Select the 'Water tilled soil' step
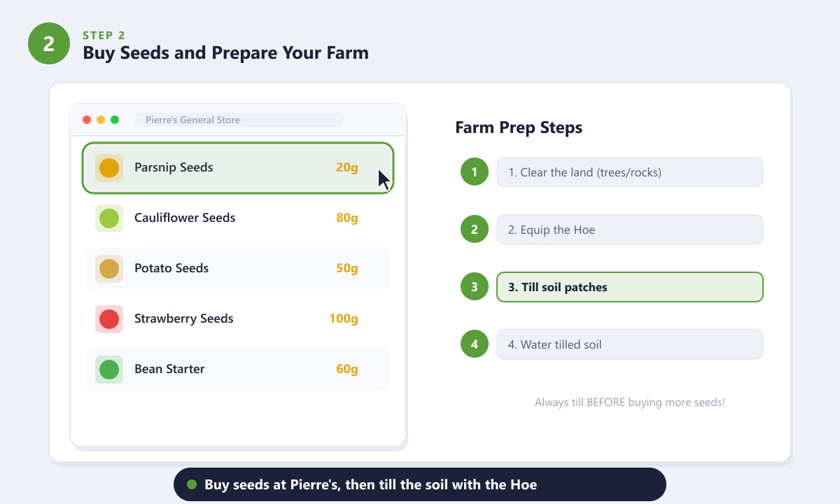This screenshot has width=840, height=504. (630, 344)
